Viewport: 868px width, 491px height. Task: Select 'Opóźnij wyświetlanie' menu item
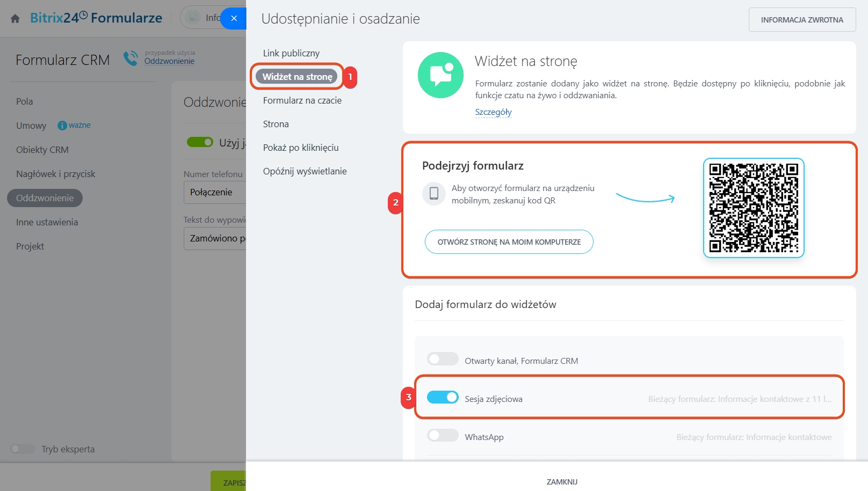pos(305,171)
